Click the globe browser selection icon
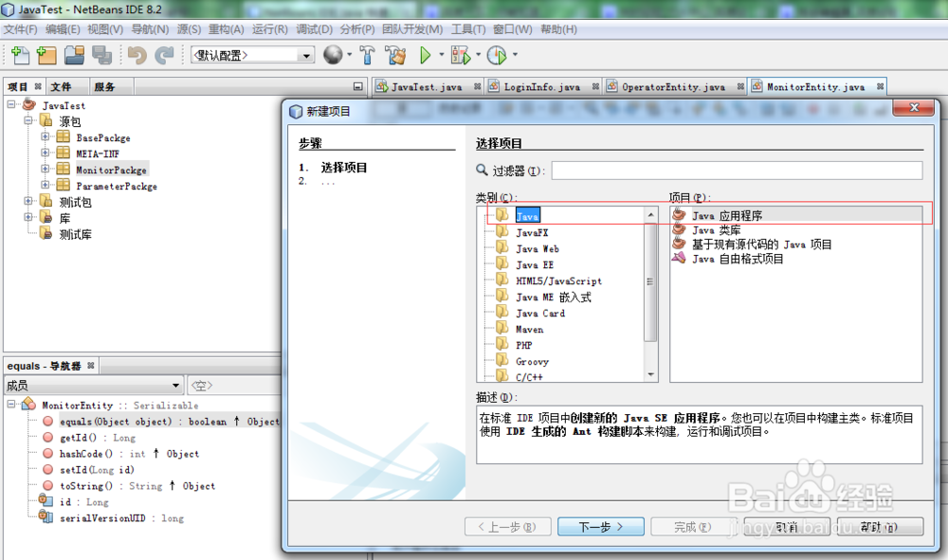Image resolution: width=948 pixels, height=560 pixels. coord(333,55)
